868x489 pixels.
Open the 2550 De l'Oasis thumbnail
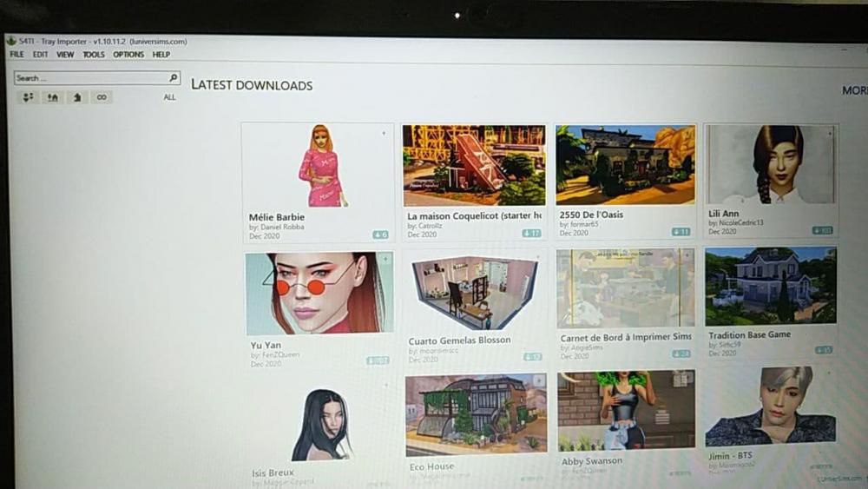pos(626,165)
